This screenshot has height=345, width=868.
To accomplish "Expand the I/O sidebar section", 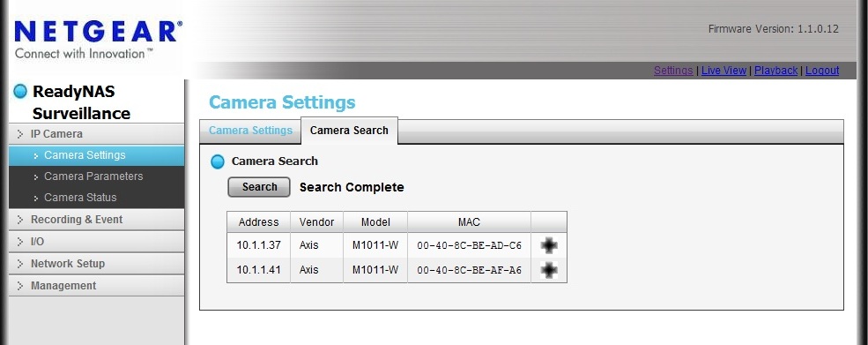I will point(96,242).
